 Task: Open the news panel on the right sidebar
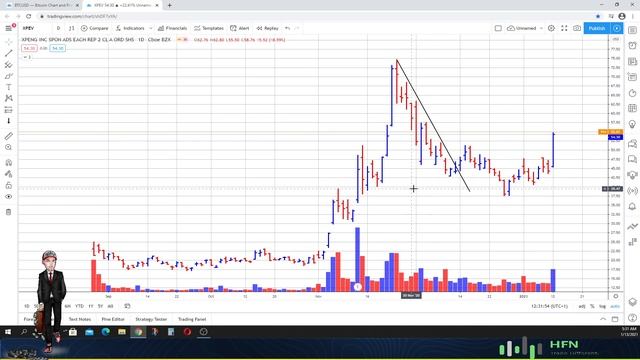(632, 61)
